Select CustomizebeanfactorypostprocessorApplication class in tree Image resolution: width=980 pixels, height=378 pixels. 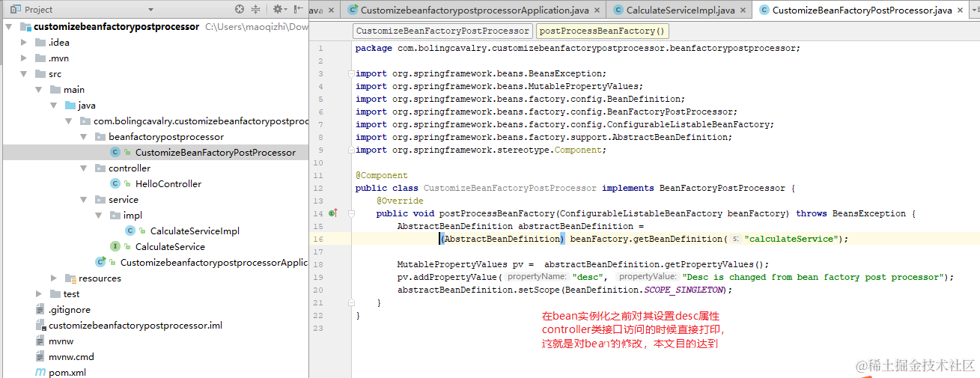coord(214,262)
